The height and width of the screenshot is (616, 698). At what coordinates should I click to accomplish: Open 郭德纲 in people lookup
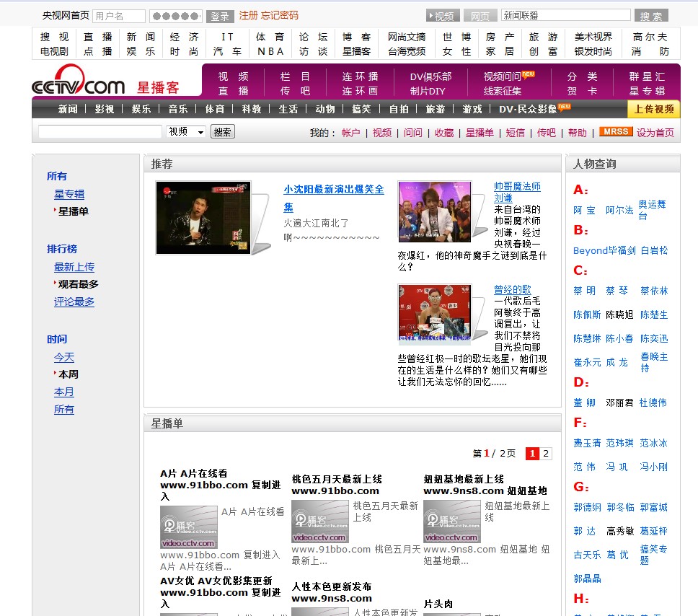[587, 507]
